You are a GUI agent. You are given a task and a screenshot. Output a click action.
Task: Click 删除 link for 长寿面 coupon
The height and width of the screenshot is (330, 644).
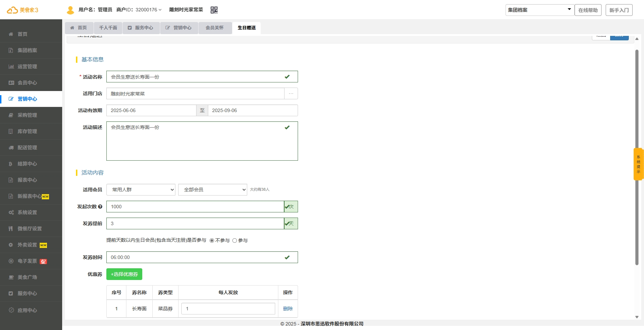288,309
